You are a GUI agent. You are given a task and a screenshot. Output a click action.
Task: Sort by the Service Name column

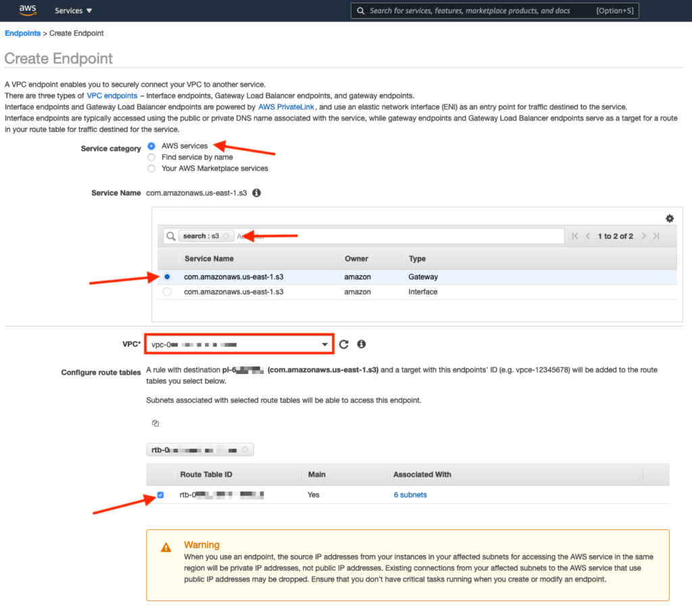pyautogui.click(x=209, y=259)
